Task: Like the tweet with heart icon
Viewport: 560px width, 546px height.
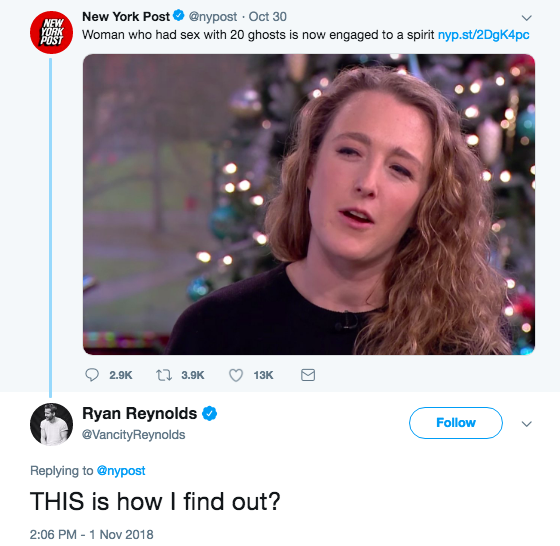Action: [236, 375]
